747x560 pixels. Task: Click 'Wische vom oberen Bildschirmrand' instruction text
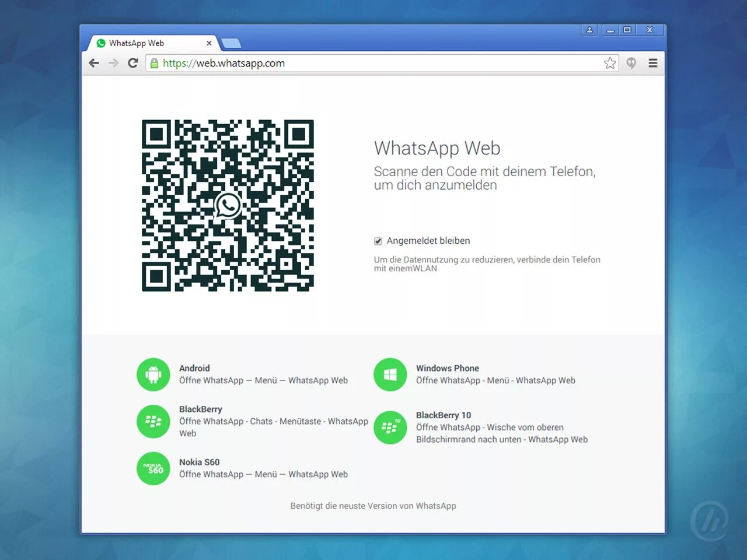pos(502,433)
